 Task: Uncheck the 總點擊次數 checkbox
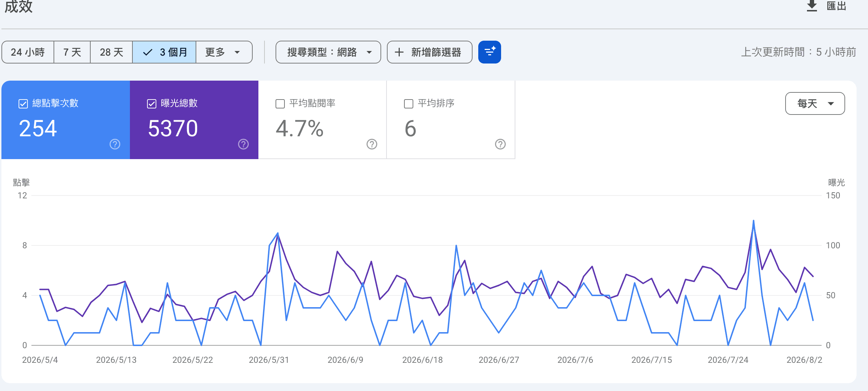tap(23, 104)
